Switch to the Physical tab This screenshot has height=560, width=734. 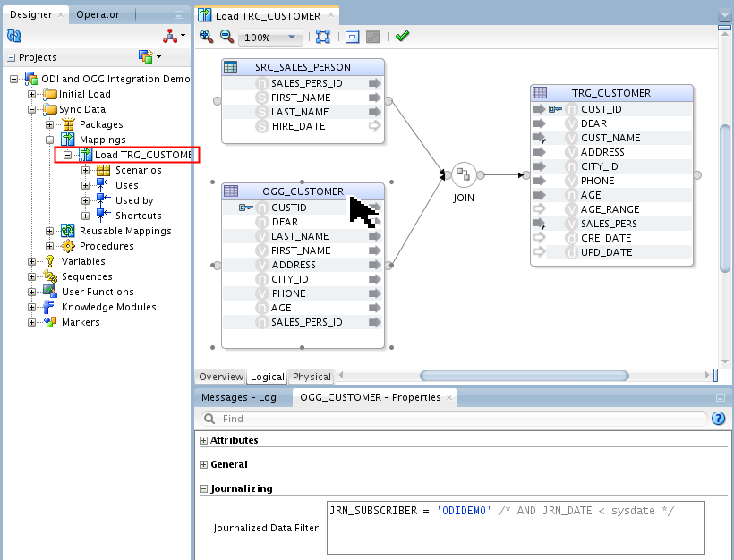click(311, 377)
